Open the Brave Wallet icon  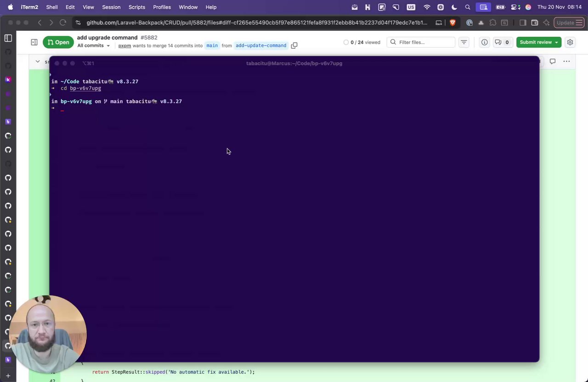click(535, 23)
